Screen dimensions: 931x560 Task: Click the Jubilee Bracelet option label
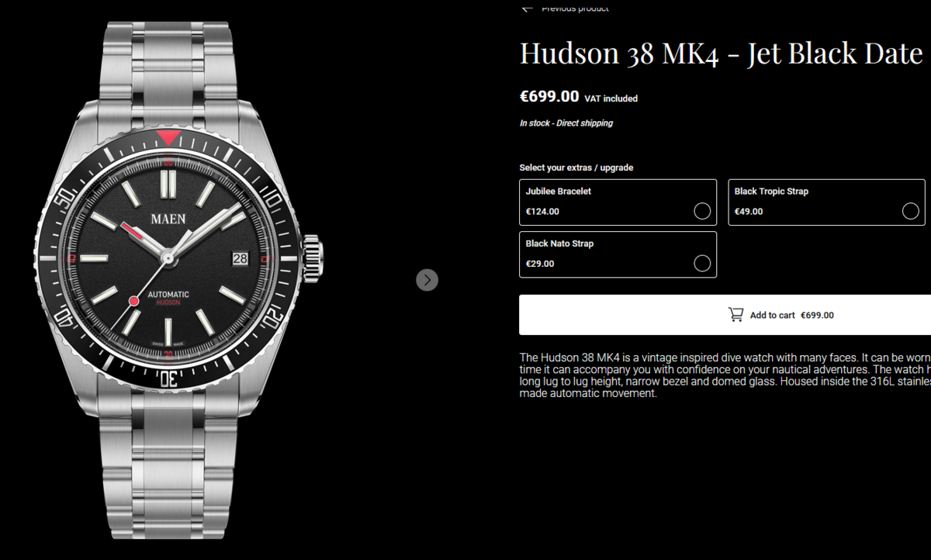coord(558,191)
